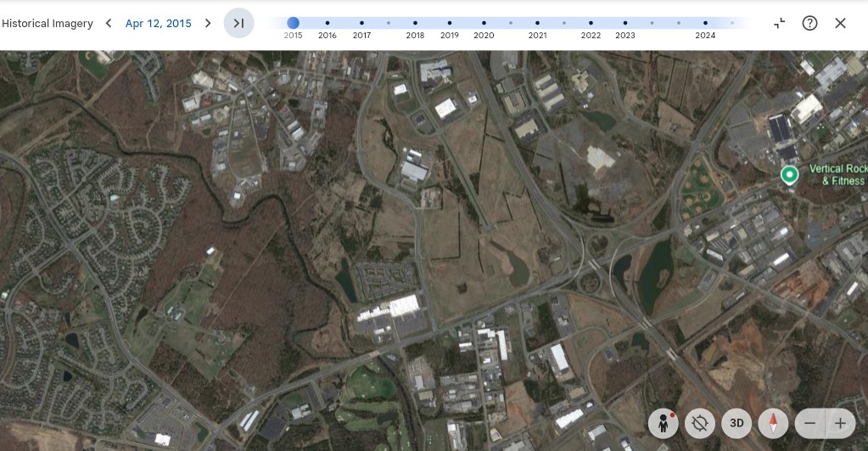Go to the previous imagery date

click(109, 23)
